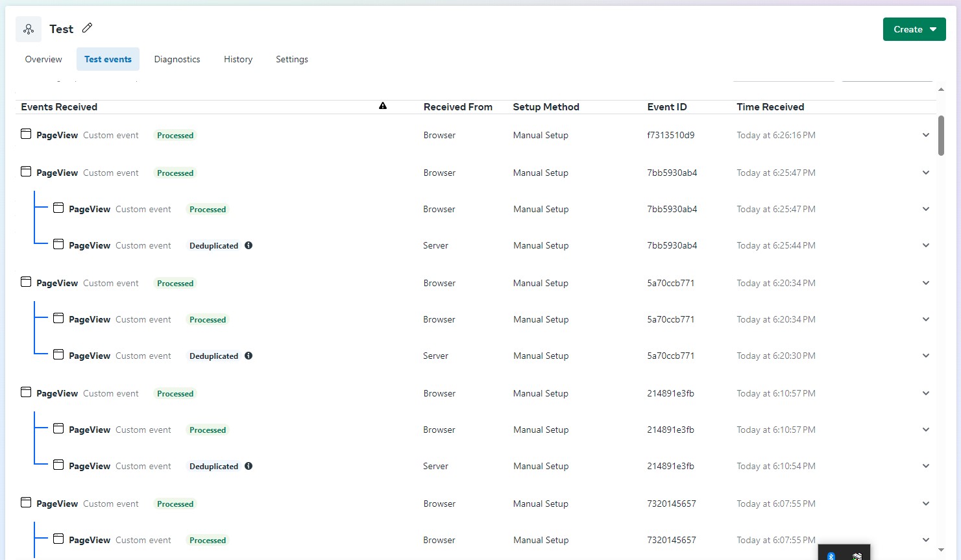Click info icon beside Deduplicated for event 5a70ccb771
This screenshot has height=560, width=961.
click(249, 356)
